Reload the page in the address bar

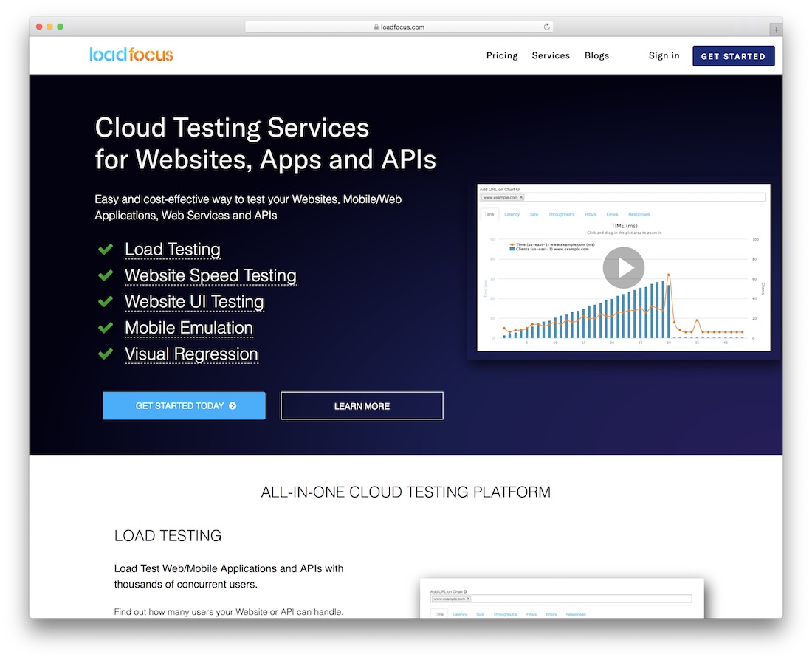(x=547, y=27)
